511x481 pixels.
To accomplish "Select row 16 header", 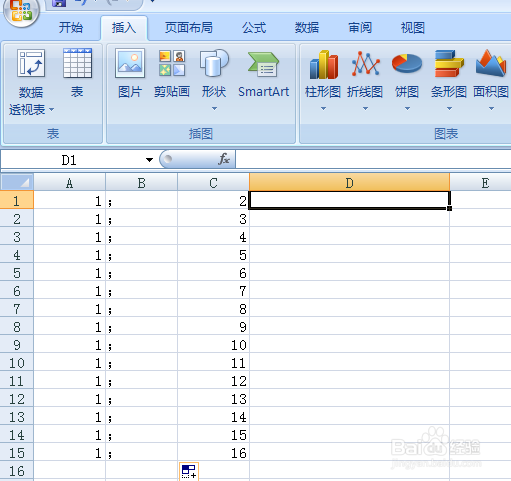I will pos(17,470).
